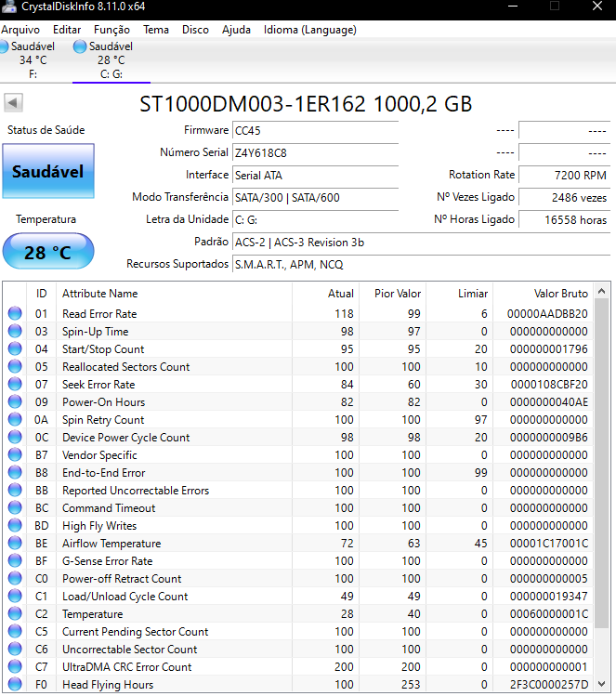Click the status orb for G-Sense Error Rate
The height and width of the screenshot is (696, 616).
15,560
